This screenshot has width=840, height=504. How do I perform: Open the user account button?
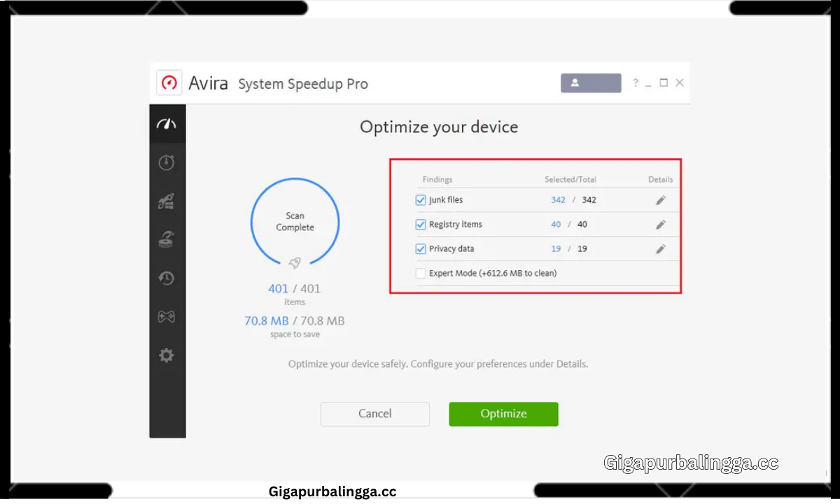click(x=591, y=83)
